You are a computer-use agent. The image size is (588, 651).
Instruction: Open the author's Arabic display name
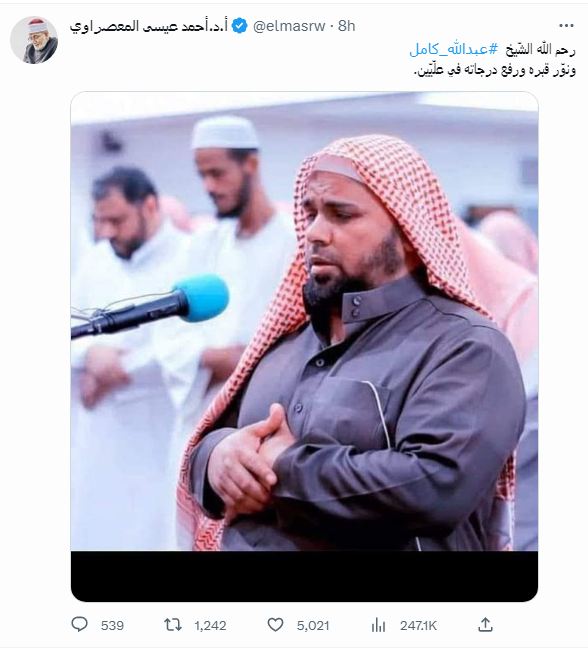point(149,26)
